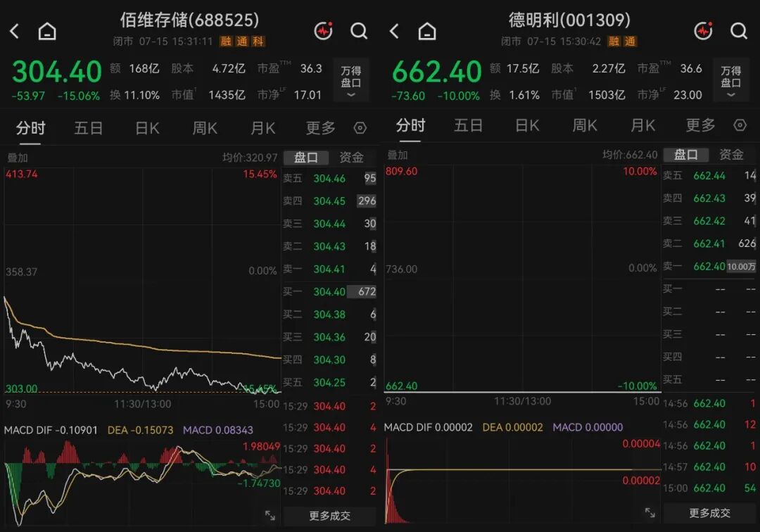Select 卖五 304.46 order row

pyautogui.click(x=329, y=178)
